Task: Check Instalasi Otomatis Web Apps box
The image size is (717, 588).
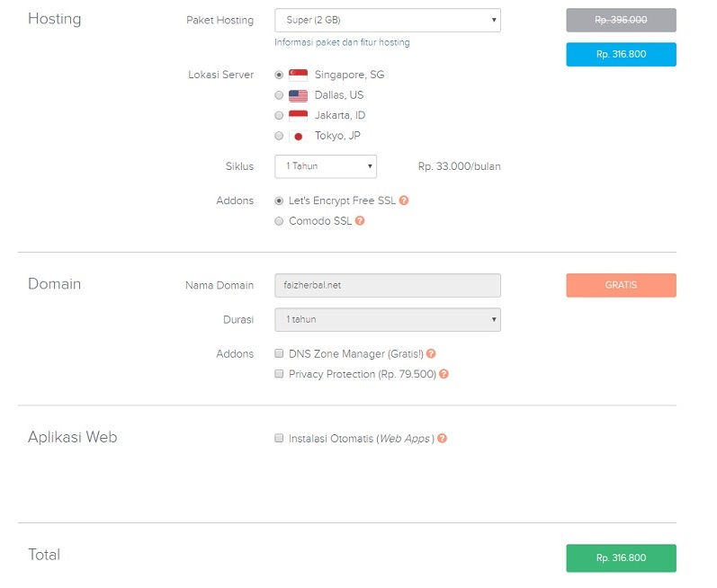Action: (279, 438)
